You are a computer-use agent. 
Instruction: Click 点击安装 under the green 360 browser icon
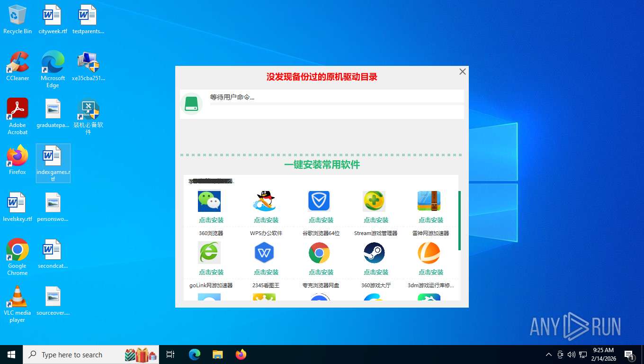[211, 272]
